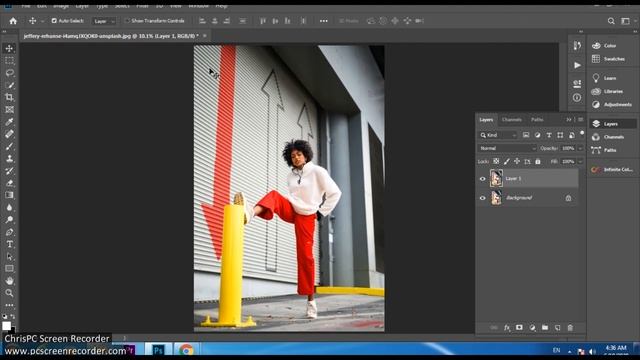The height and width of the screenshot is (360, 640).
Task: Select the Crop tool
Action: [9, 97]
